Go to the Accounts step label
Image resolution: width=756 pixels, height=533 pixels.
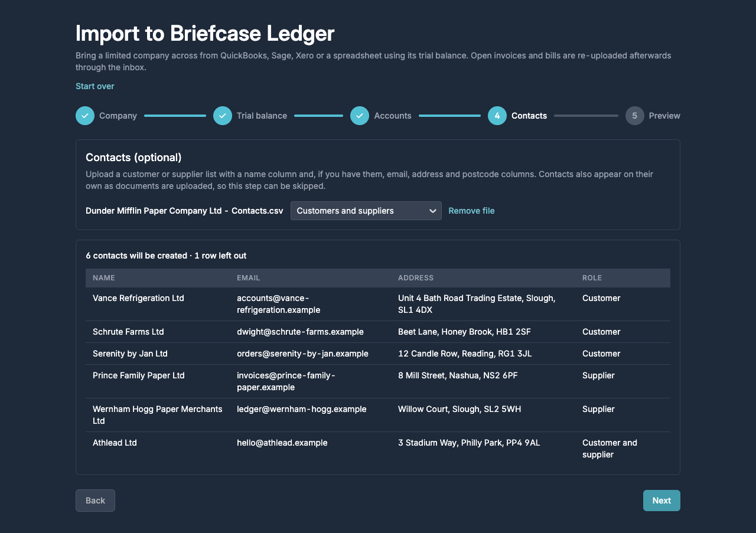[393, 116]
